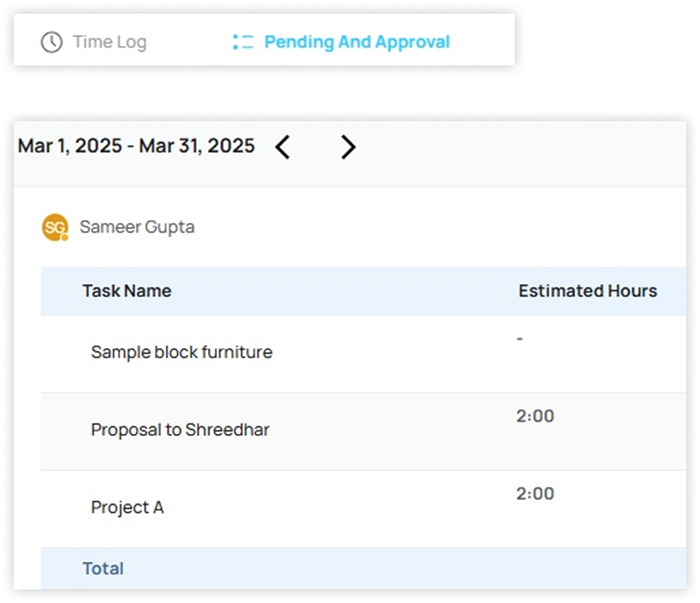Open the Project A task
700x603 pixels.
127,507
